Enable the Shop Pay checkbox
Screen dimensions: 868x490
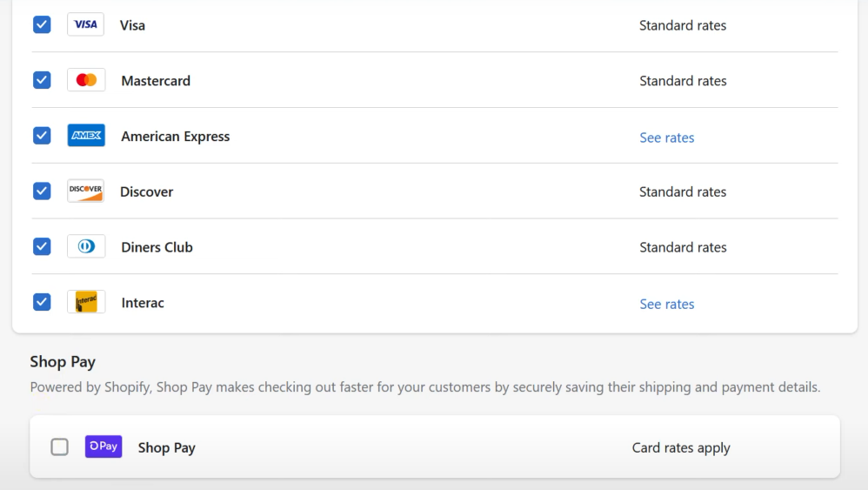[x=59, y=446]
